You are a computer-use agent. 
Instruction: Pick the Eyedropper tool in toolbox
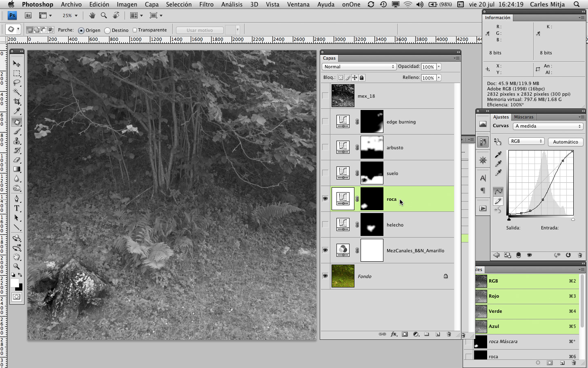click(x=17, y=111)
